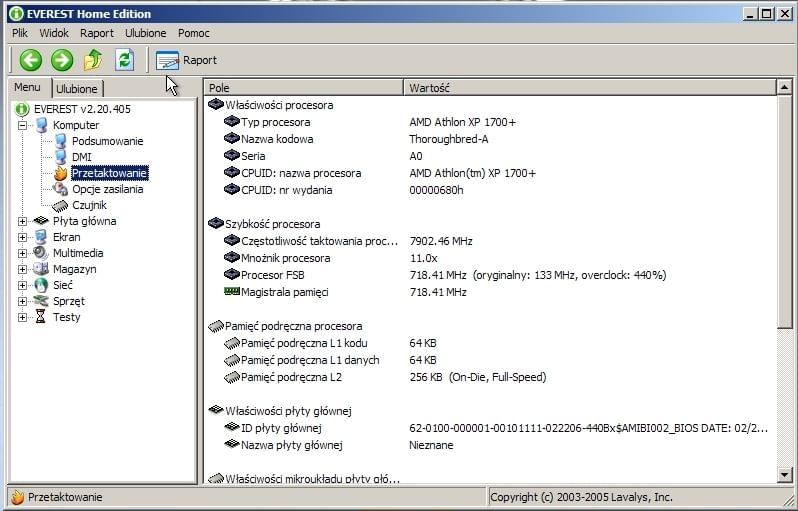This screenshot has width=798, height=511.
Task: Refresh the page with the Refresh icon
Action: pos(125,60)
